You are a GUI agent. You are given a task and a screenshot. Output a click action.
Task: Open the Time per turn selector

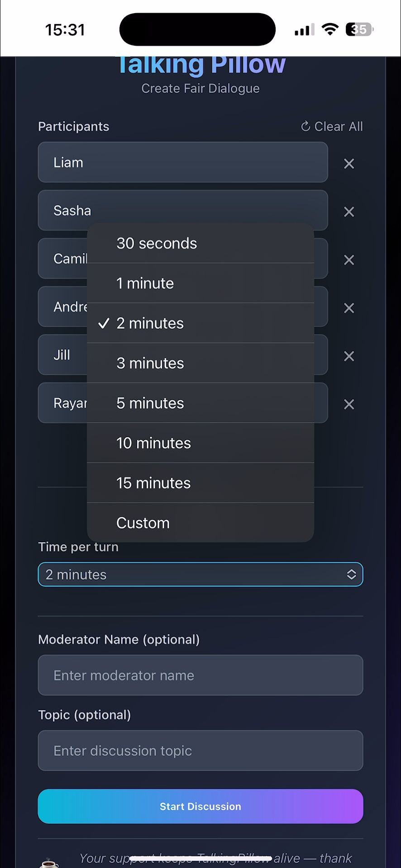(200, 574)
